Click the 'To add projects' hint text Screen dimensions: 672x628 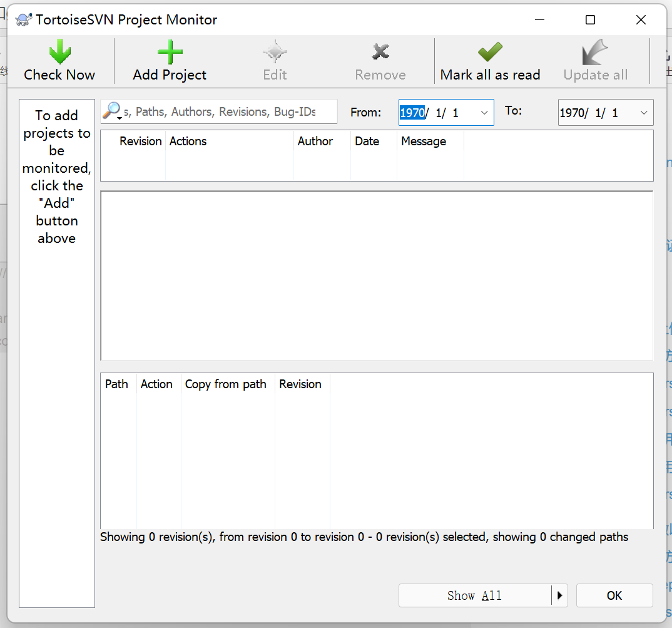tap(56, 177)
